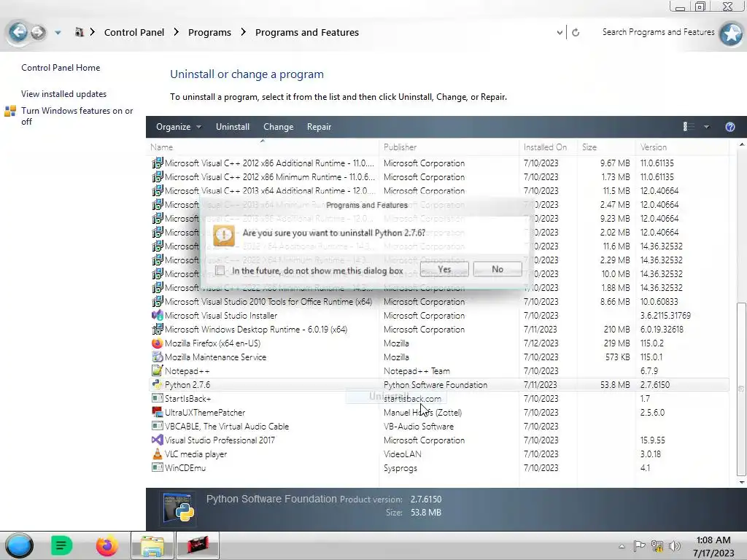
Task: Click the warning icon in the dialog
Action: [223, 235]
